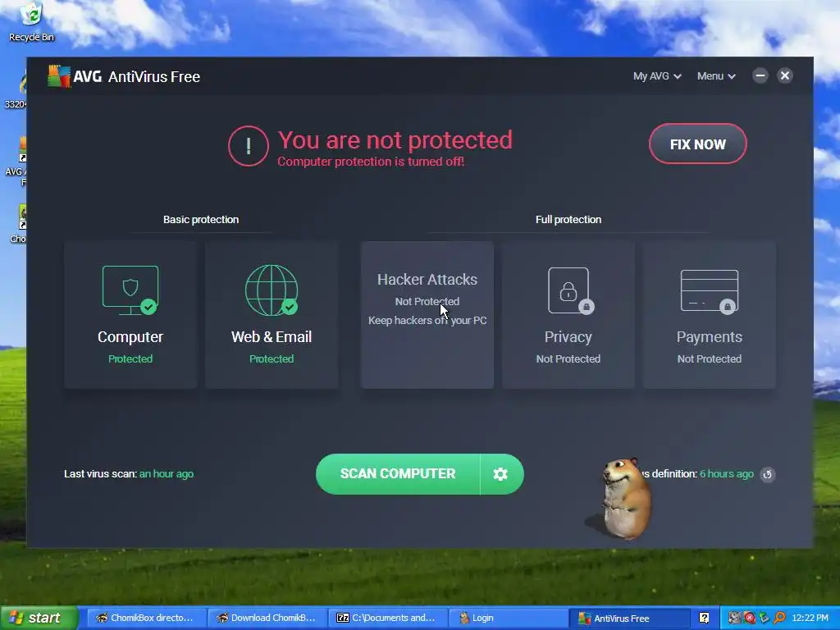This screenshot has width=840, height=630.
Task: Click the safely remove hardware tray icon
Action: point(765,618)
